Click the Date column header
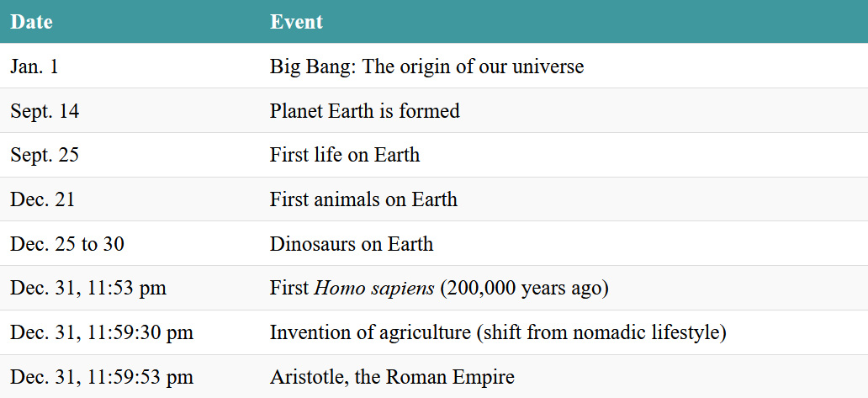868x398 pixels. [32, 22]
